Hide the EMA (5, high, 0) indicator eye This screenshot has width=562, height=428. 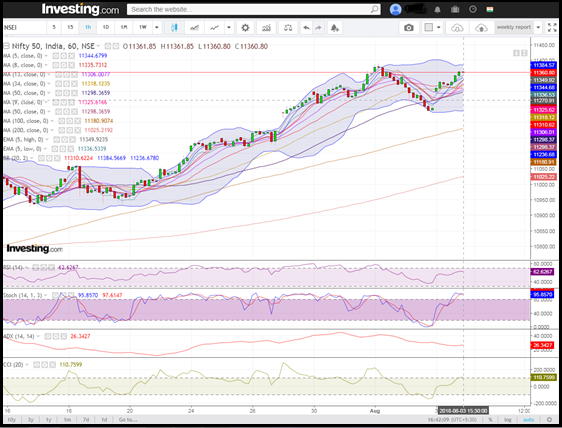click(57, 140)
